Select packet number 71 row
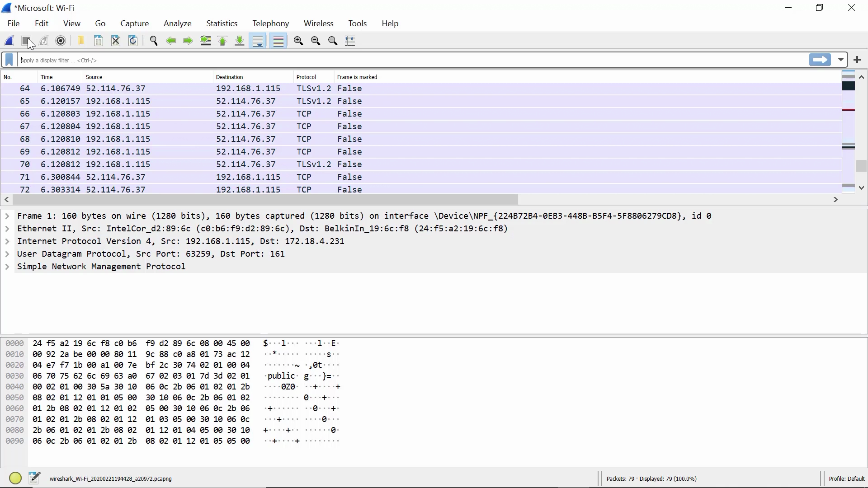Screen dimensions: 868x488 click(x=420, y=177)
